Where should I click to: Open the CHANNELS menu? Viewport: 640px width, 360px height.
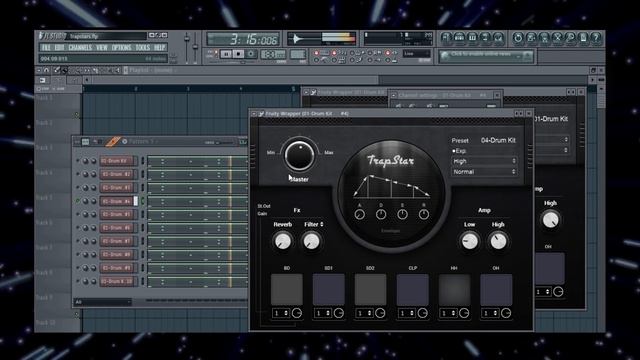coord(80,48)
